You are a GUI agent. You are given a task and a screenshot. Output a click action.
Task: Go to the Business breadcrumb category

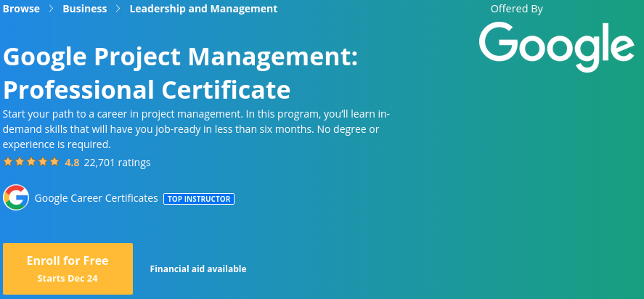coord(85,9)
